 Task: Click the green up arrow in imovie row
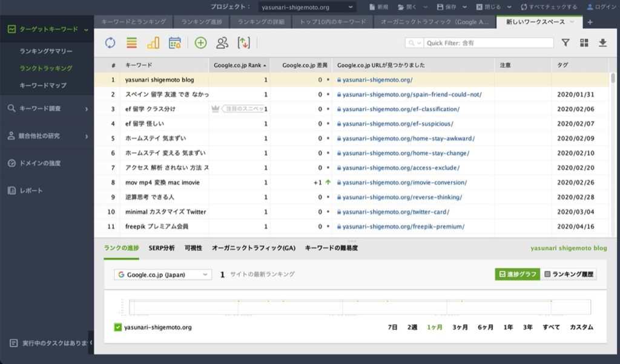pyautogui.click(x=328, y=183)
